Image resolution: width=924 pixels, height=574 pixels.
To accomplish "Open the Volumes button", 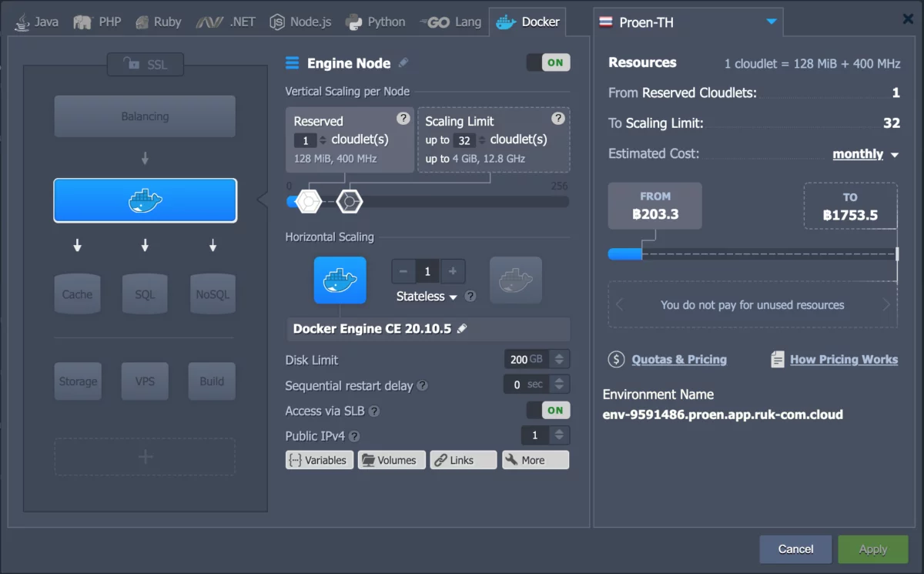I will (391, 460).
